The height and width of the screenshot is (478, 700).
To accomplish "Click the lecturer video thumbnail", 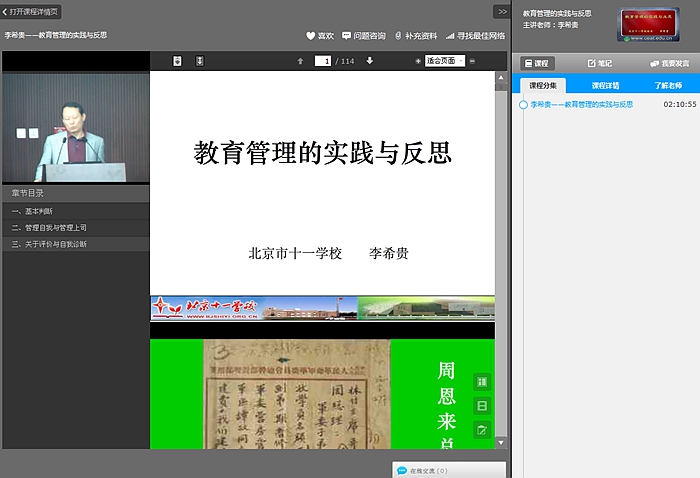I will point(76,128).
